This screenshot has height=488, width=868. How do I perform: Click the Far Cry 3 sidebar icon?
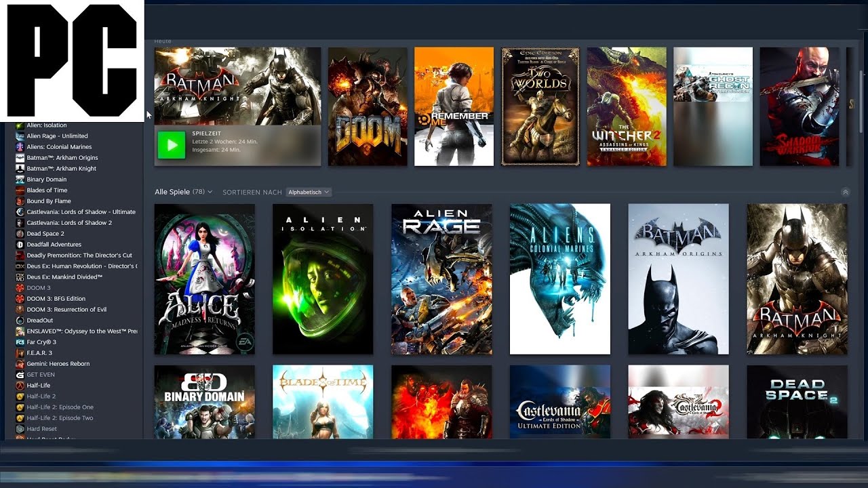point(20,342)
